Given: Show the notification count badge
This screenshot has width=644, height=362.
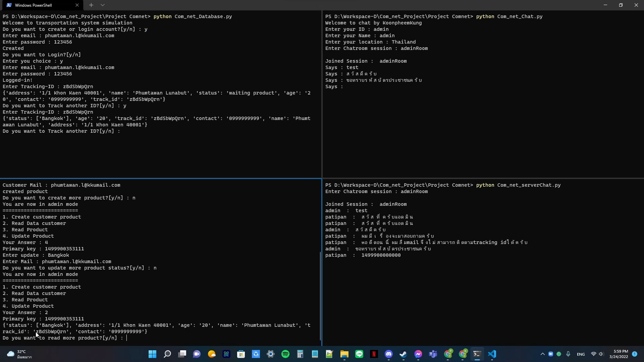Looking at the screenshot, I should tap(635, 354).
